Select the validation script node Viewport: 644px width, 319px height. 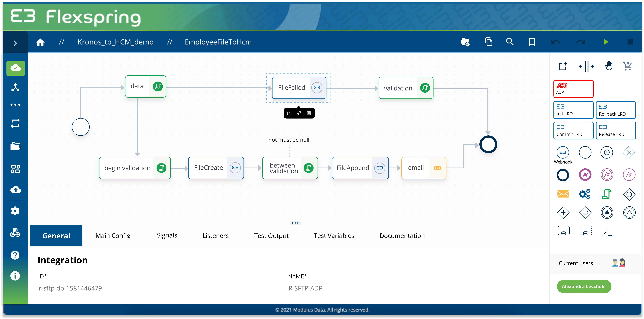[406, 88]
